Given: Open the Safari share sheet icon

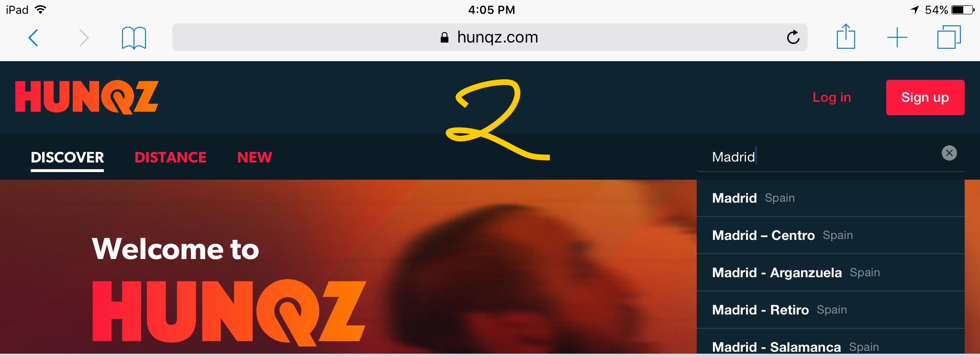Looking at the screenshot, I should (846, 37).
